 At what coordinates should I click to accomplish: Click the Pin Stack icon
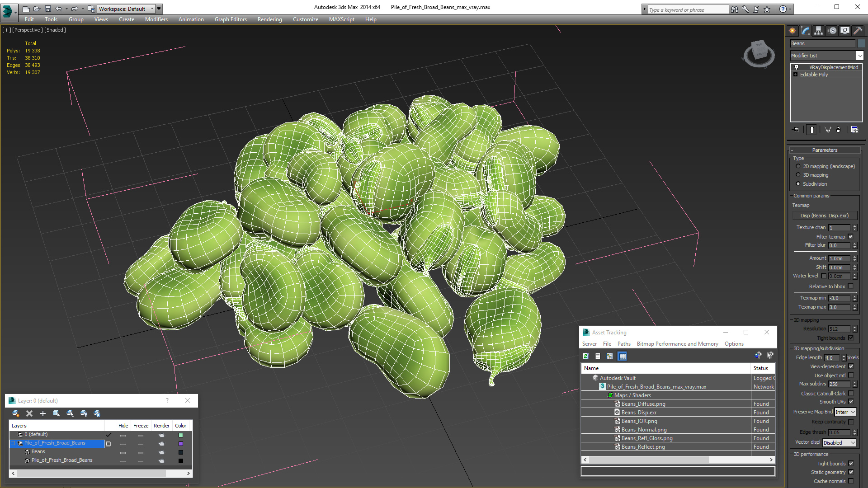point(796,130)
